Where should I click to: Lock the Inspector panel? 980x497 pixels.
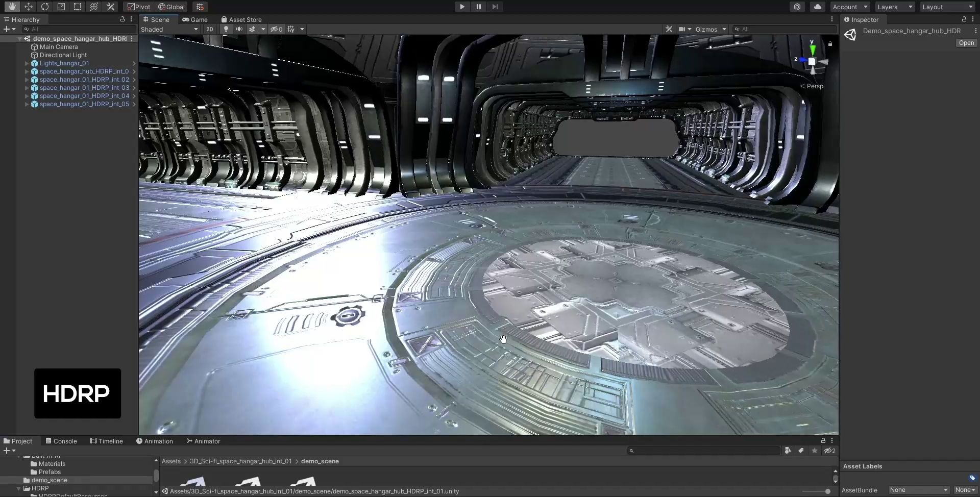pos(964,19)
